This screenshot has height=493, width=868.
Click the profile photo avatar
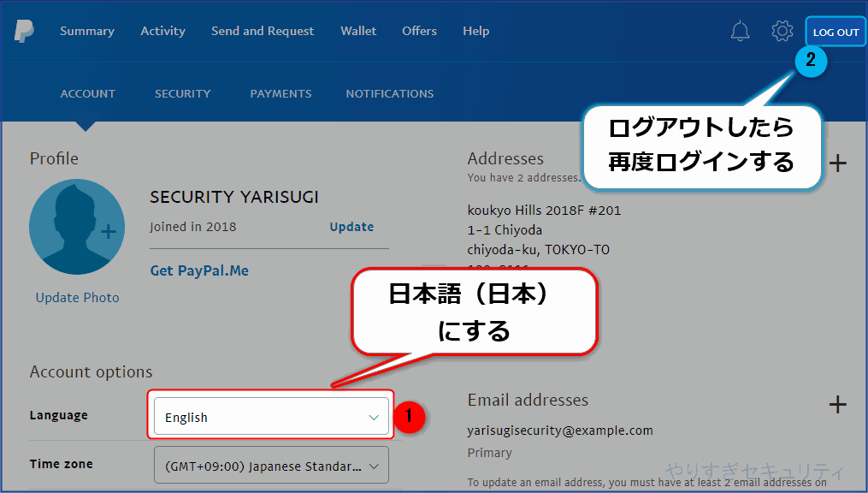(x=77, y=227)
